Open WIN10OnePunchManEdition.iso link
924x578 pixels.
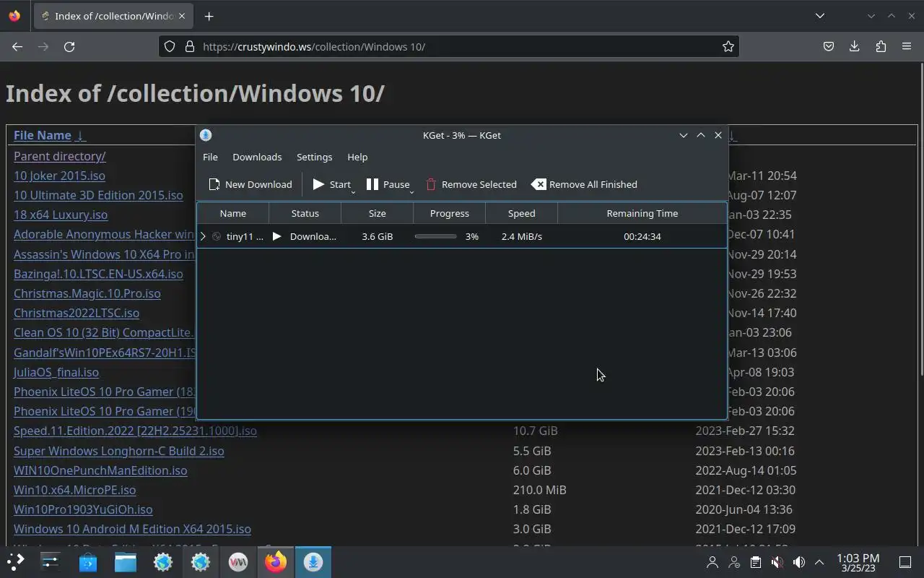coord(100,470)
